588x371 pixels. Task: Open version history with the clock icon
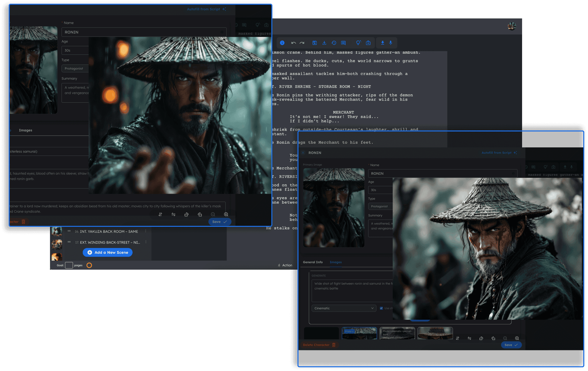tap(334, 43)
